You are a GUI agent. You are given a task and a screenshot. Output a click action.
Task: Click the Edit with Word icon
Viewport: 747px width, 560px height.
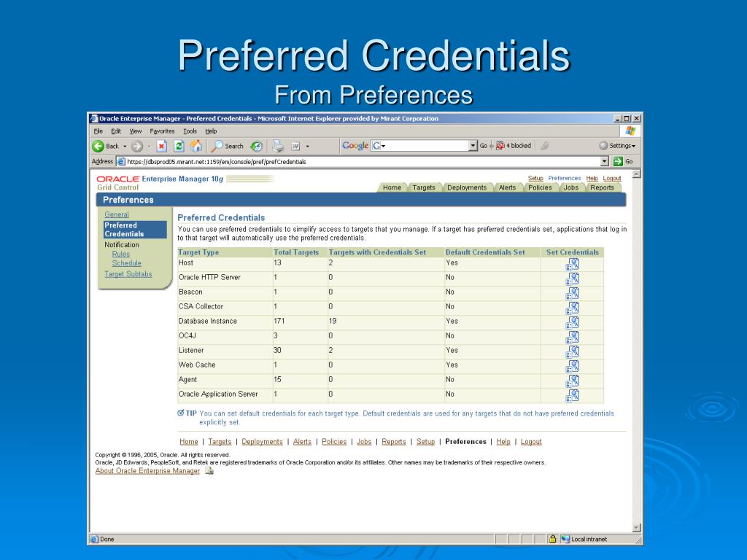coord(296,146)
